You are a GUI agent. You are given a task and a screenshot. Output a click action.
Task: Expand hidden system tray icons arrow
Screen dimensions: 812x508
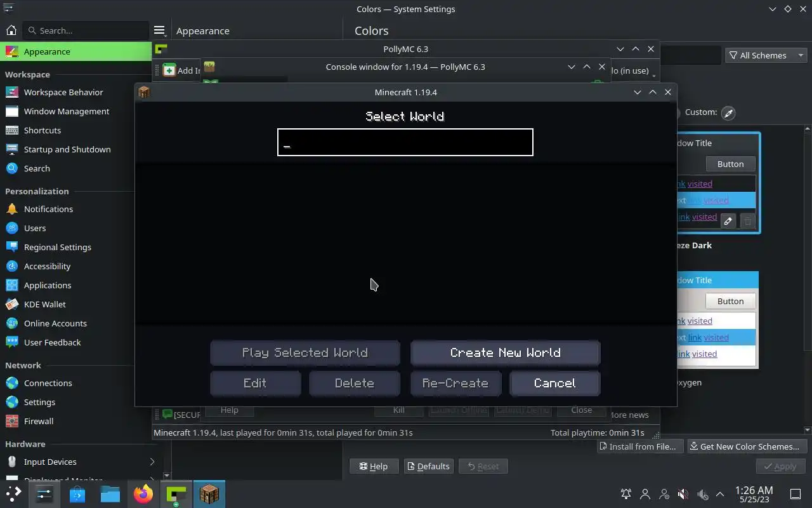[720, 494]
